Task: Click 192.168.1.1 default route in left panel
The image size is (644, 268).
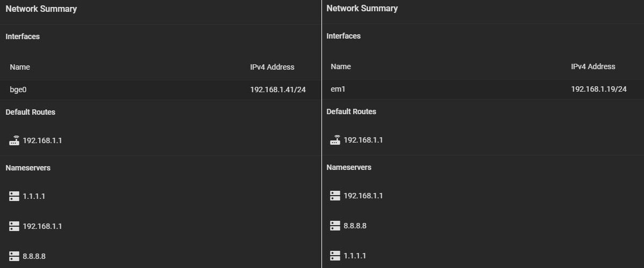Action: coord(42,140)
